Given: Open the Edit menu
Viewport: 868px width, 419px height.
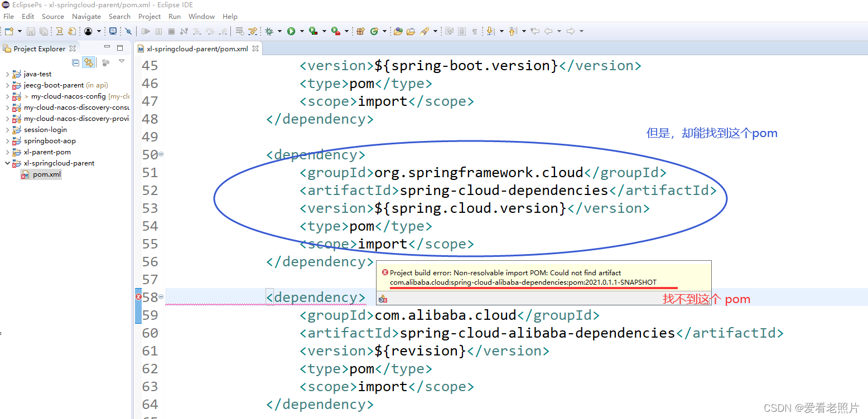Looking at the screenshot, I should click(28, 16).
